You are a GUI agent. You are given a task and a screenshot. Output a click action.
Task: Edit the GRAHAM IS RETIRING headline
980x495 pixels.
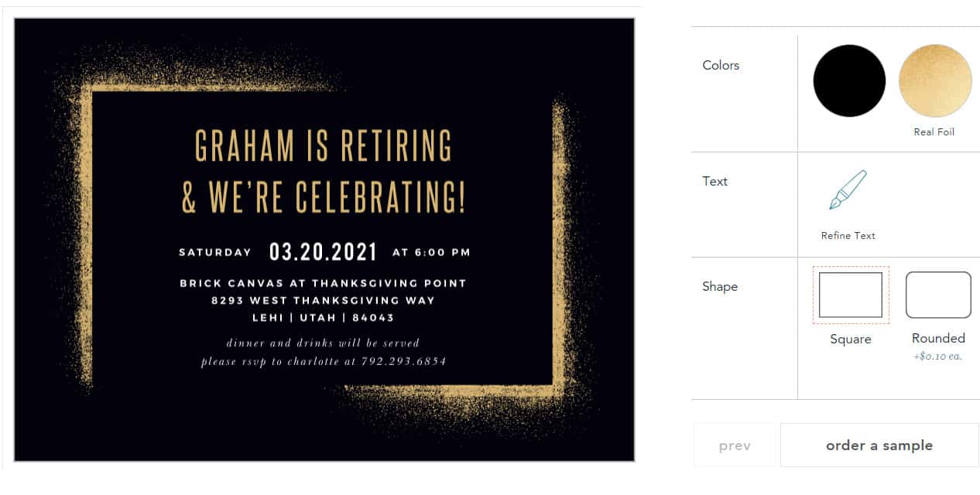pyautogui.click(x=323, y=146)
